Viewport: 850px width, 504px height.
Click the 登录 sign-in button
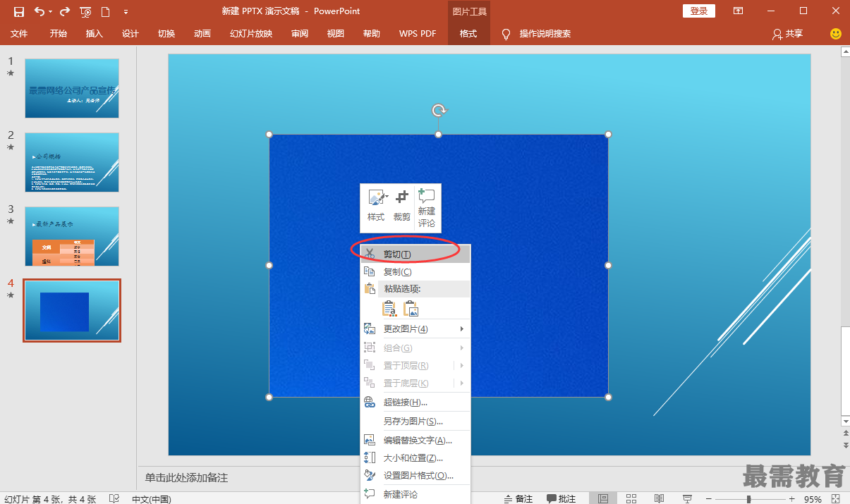pos(699,11)
